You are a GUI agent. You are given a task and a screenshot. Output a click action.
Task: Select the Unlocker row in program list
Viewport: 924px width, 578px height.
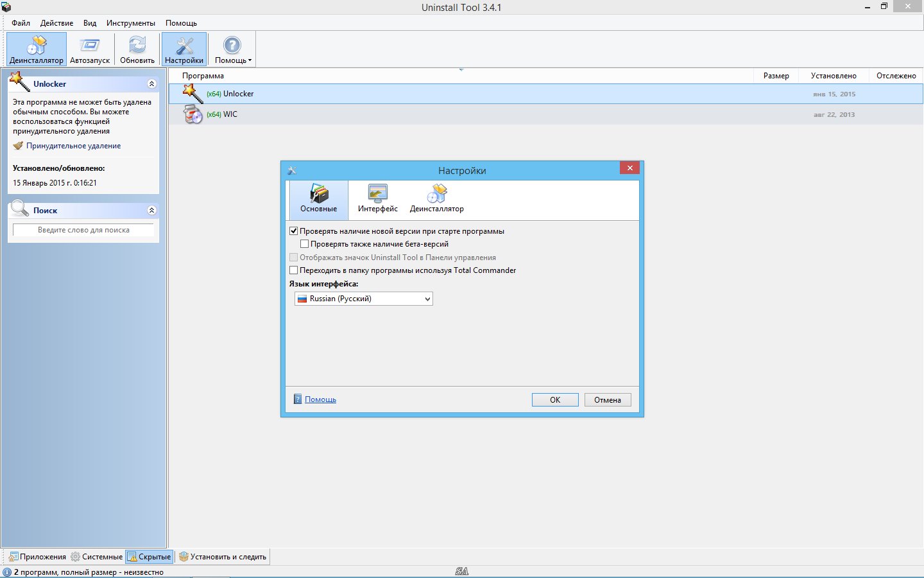click(x=545, y=94)
